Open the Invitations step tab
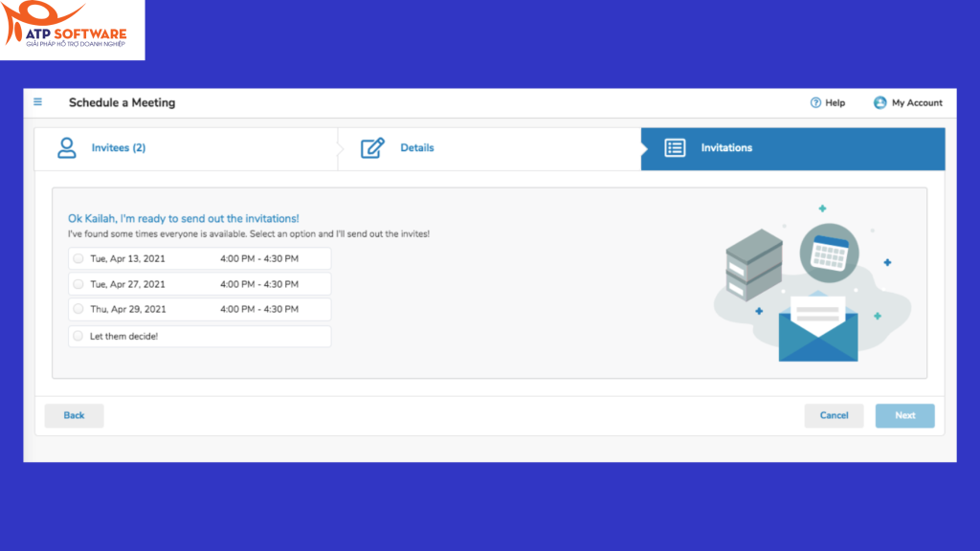Image resolution: width=980 pixels, height=551 pixels. [793, 148]
